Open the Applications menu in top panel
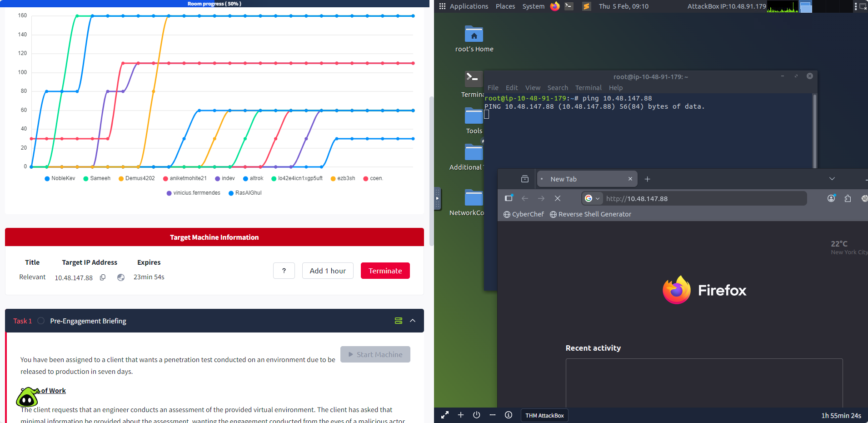Viewport: 868px width, 423px height. [469, 6]
